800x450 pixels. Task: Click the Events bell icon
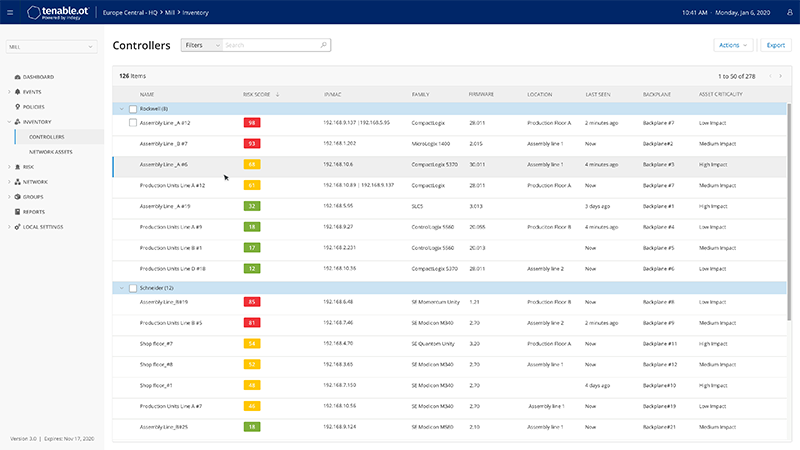coord(17,92)
